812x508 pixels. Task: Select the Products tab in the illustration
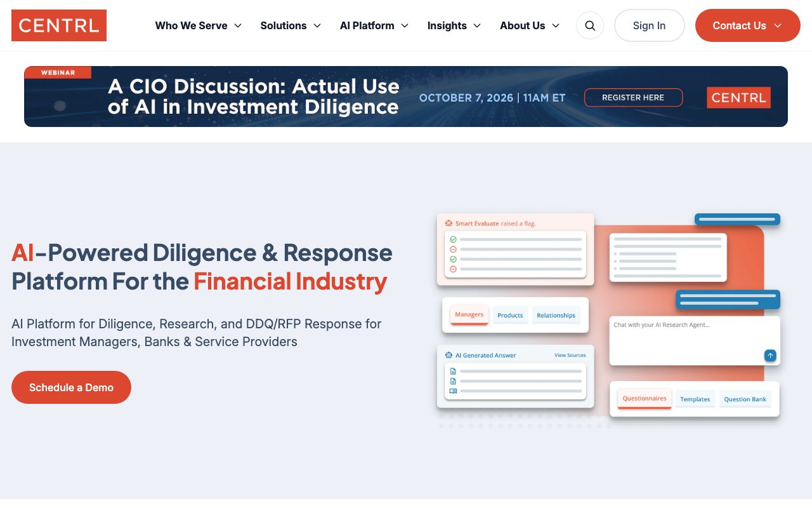coord(510,316)
